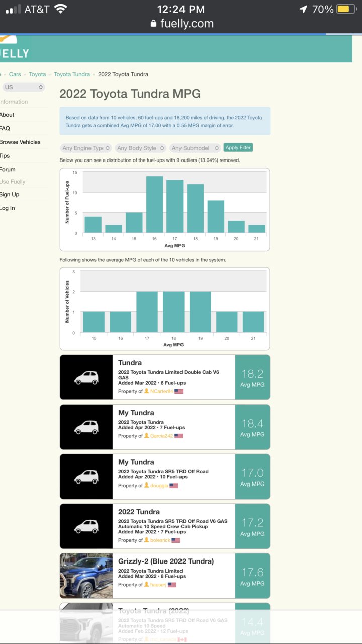Open the Any Engine Type dropdown
The image size is (362, 644).
point(86,148)
